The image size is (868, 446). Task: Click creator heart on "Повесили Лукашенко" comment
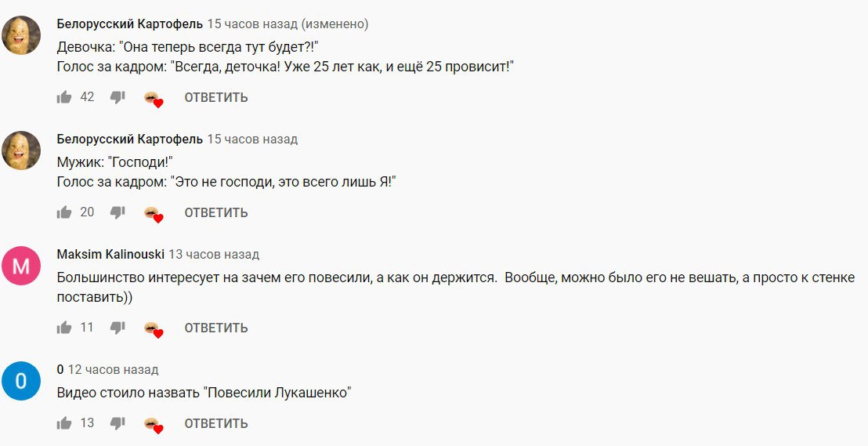pos(154,425)
